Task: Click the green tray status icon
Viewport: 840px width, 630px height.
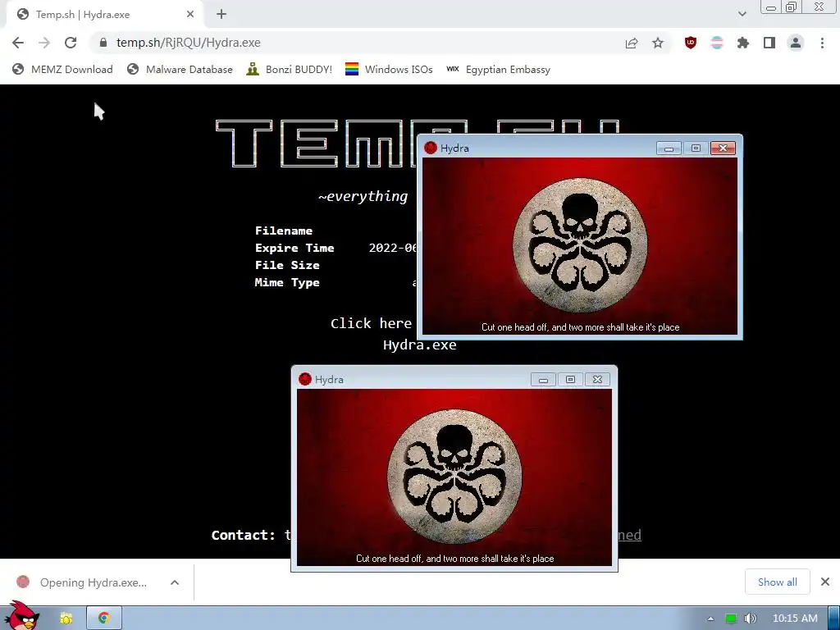Action: coord(731,619)
